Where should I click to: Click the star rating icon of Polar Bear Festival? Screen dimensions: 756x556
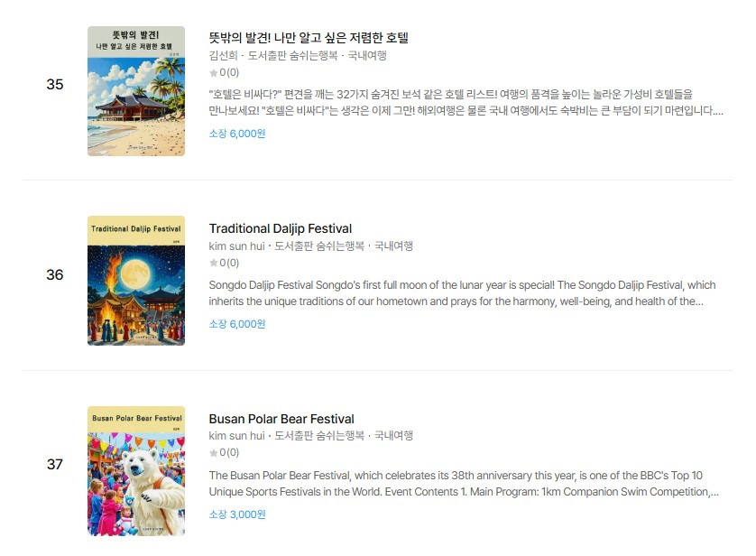[214, 453]
